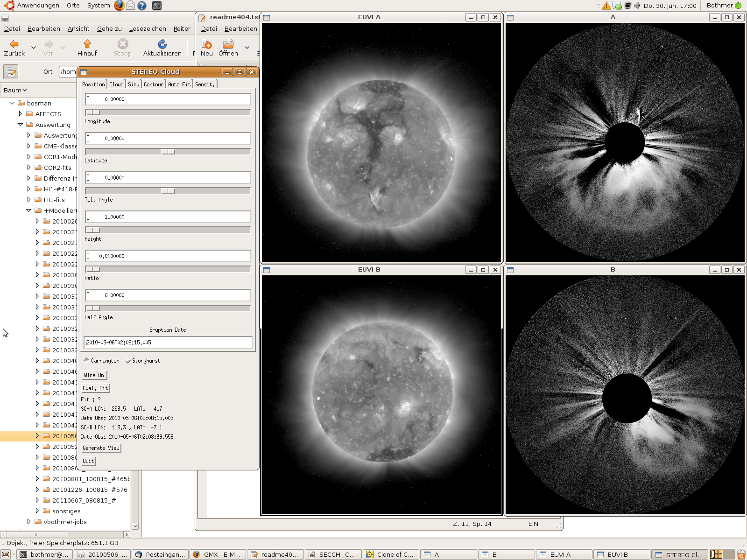Screen dimensions: 747x560
Task: Open window menu icon of window A
Action: (x=510, y=17)
